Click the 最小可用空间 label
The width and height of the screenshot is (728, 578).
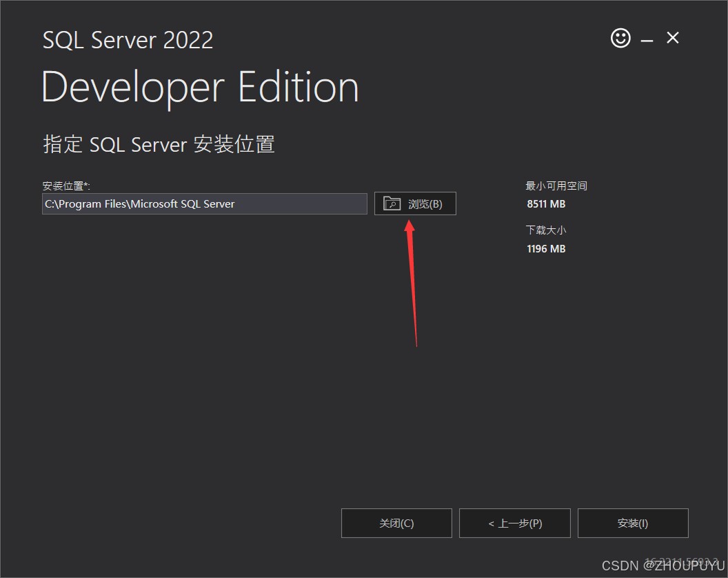[x=556, y=186]
